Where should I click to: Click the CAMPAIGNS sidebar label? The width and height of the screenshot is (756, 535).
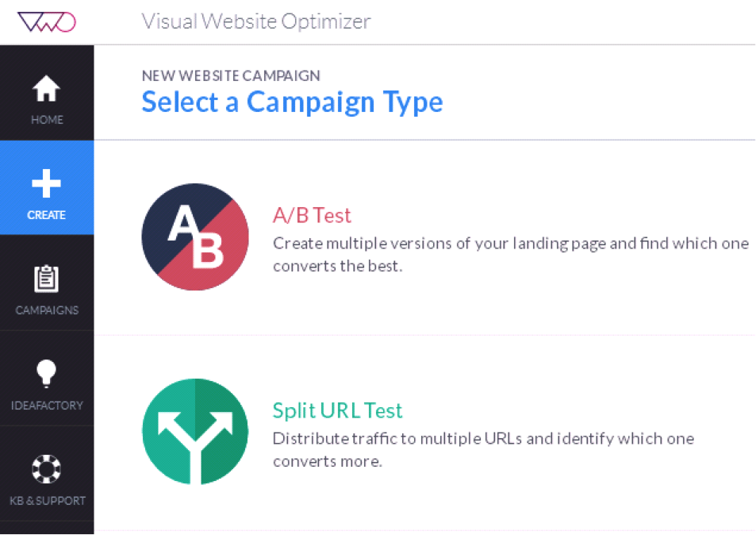coord(47,310)
